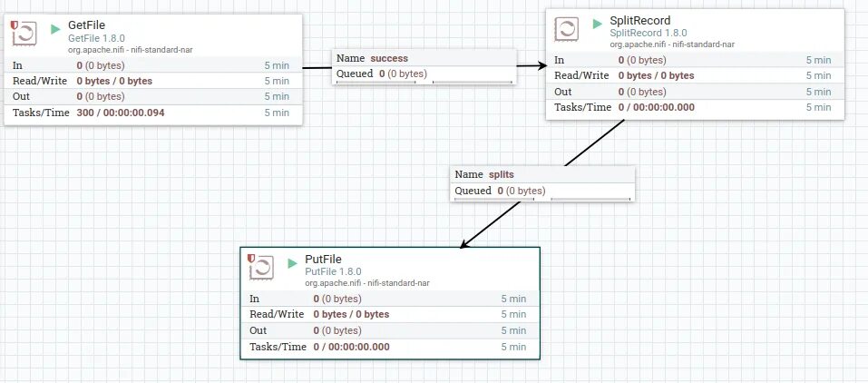Viewport: 868px width, 383px height.
Task: Select the SplitRecord processor title
Action: [640, 21]
